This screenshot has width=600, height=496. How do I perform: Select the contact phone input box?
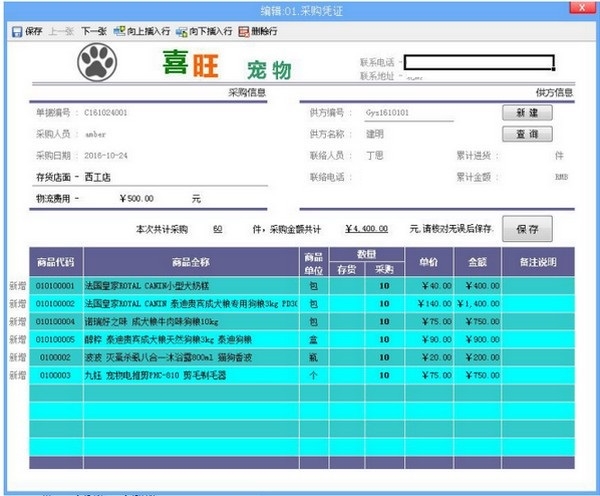[x=479, y=62]
